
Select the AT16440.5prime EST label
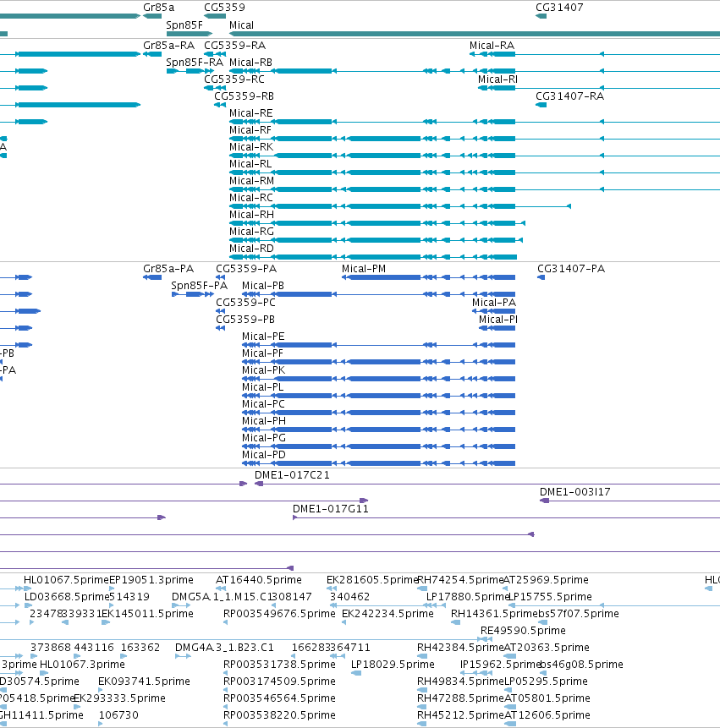[259, 580]
